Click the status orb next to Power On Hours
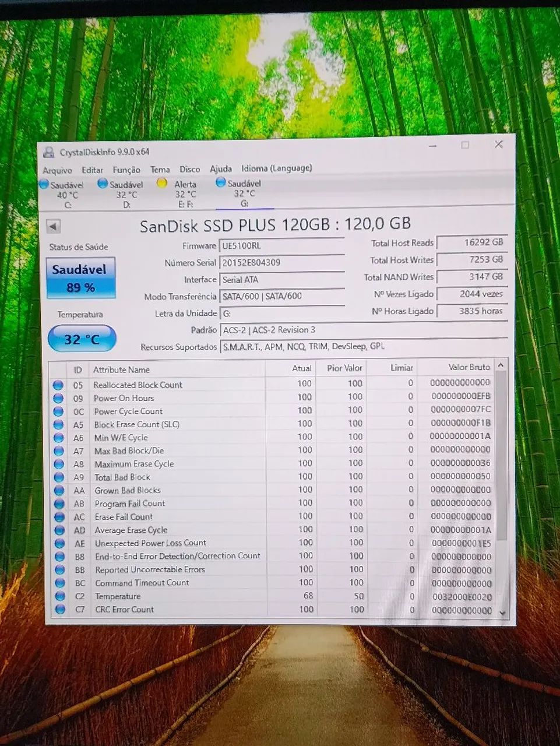Screen dimensions: 560x746 click(58, 398)
